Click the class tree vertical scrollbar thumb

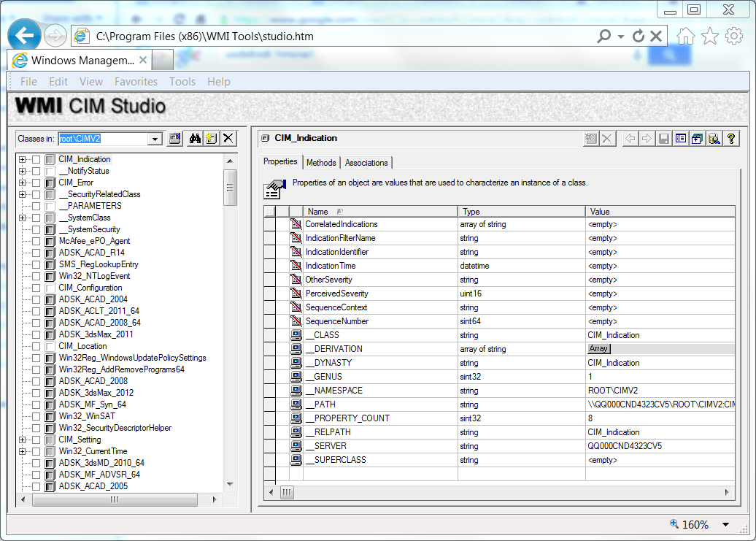point(230,188)
